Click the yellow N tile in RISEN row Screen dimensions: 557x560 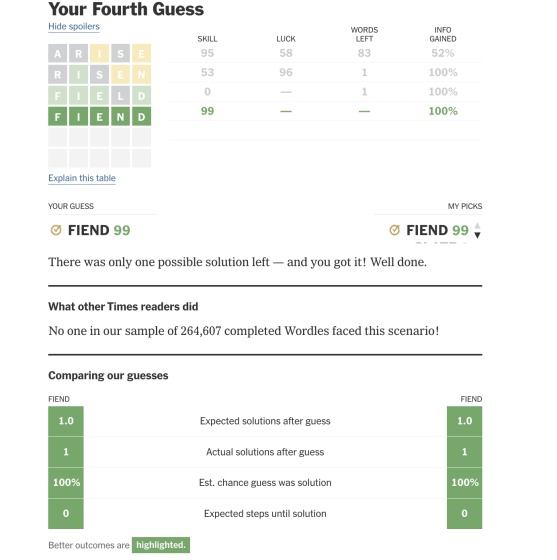coord(141,74)
